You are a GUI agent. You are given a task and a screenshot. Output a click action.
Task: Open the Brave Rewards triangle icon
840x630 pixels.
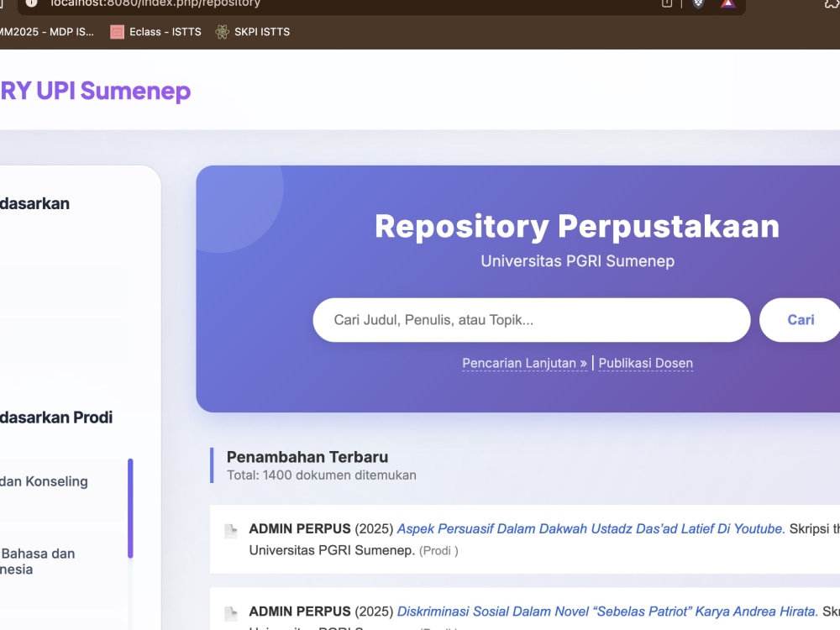(x=727, y=3)
